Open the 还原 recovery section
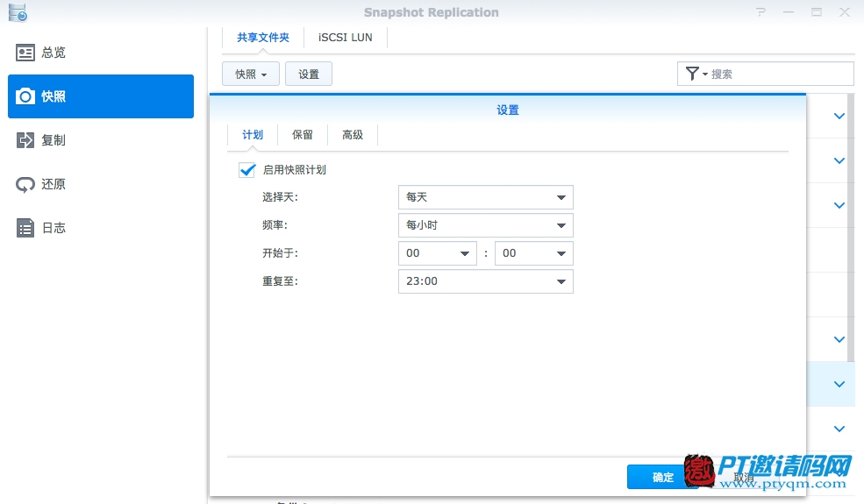The width and height of the screenshot is (864, 504). 101,184
